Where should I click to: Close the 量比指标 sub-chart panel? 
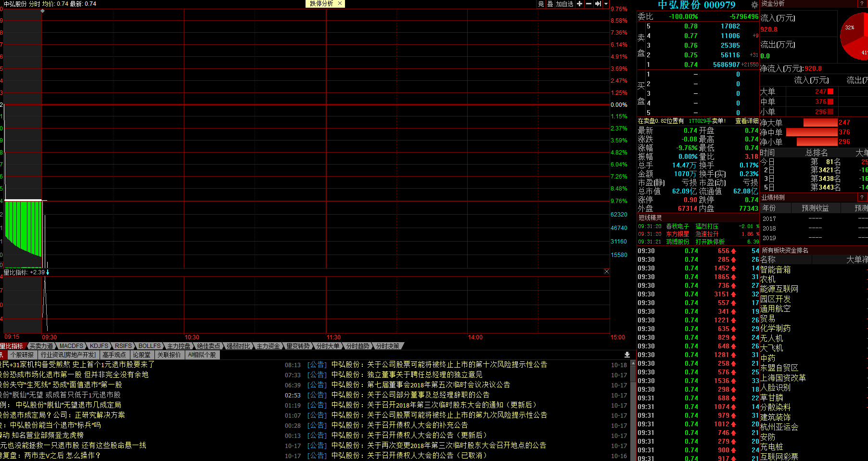pyautogui.click(x=606, y=272)
